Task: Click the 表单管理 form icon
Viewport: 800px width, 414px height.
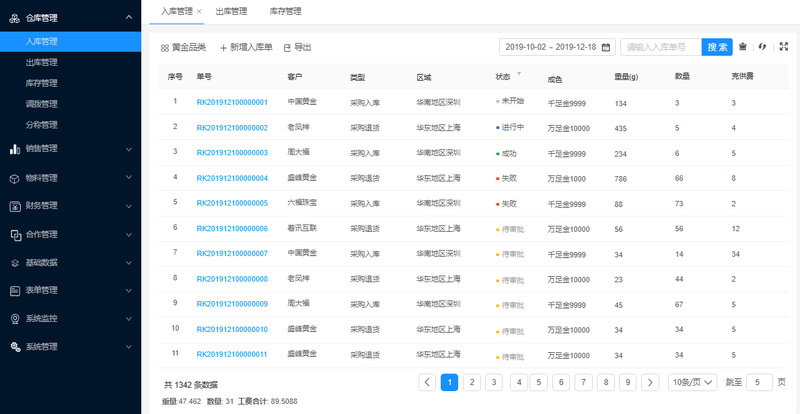Action: [15, 290]
